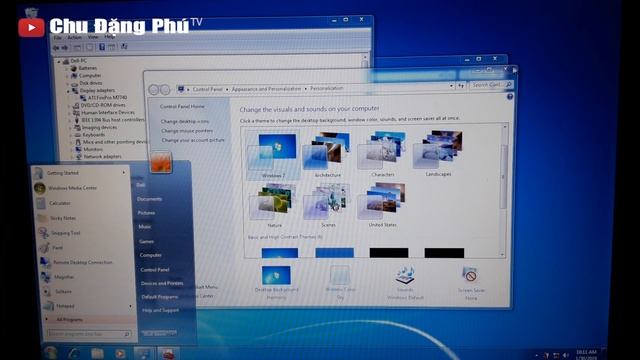Choose the Scenes theme
The width and height of the screenshot is (640, 360).
(x=328, y=205)
